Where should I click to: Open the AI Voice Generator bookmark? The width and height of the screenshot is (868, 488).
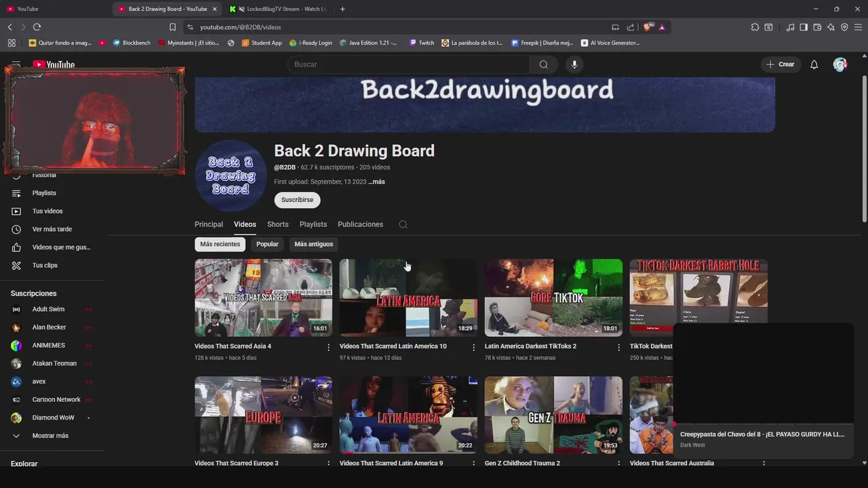click(x=610, y=43)
